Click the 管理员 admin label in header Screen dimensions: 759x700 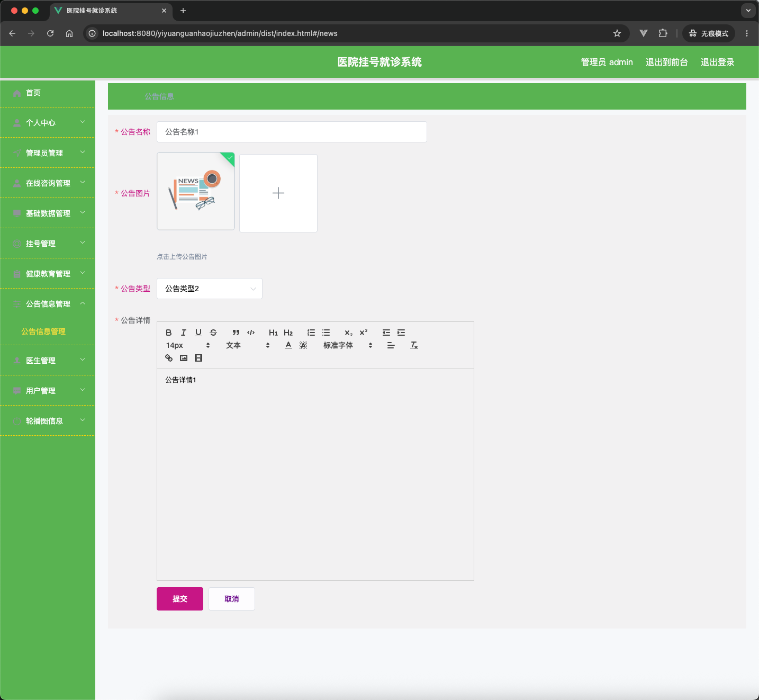click(x=607, y=62)
